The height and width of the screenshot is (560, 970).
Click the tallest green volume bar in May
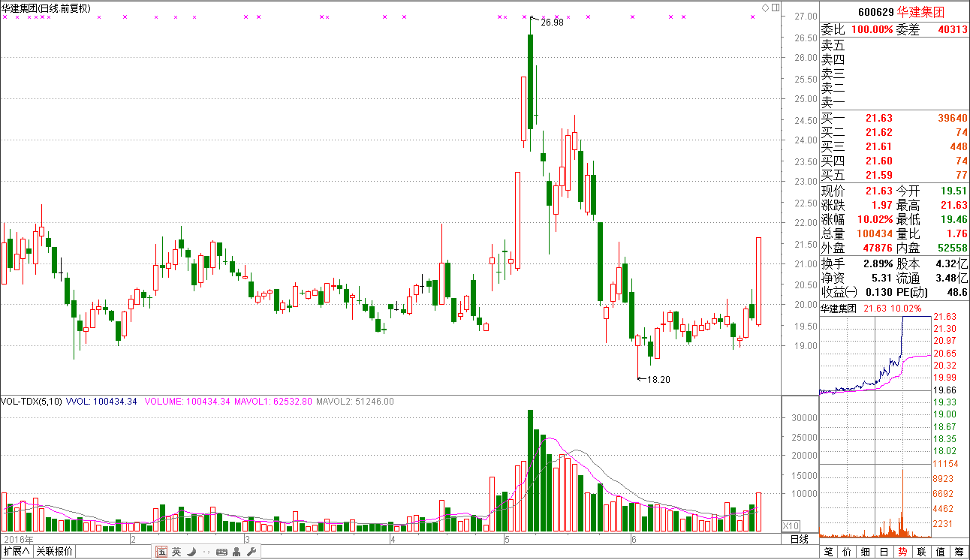click(x=530, y=471)
